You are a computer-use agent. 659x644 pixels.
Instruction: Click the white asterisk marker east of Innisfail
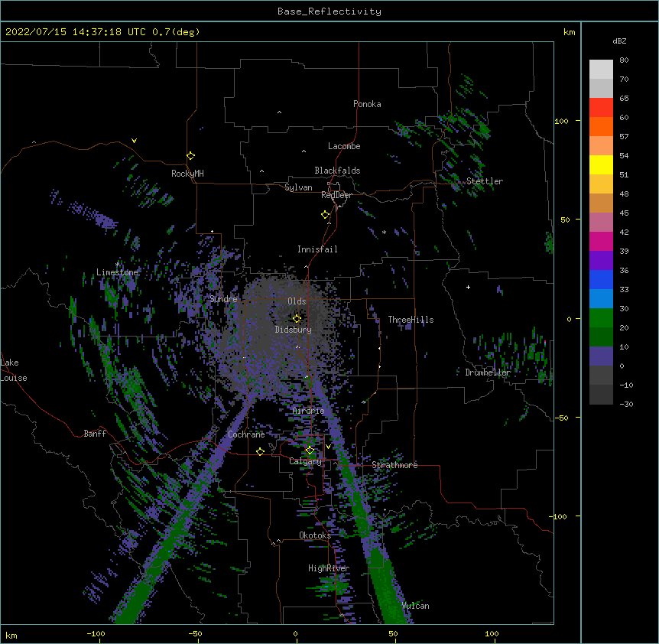click(384, 232)
